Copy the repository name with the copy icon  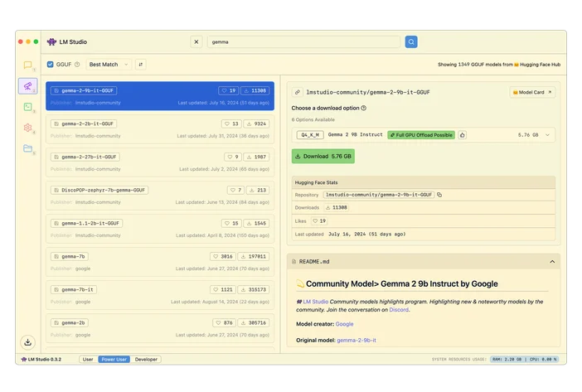(439, 195)
